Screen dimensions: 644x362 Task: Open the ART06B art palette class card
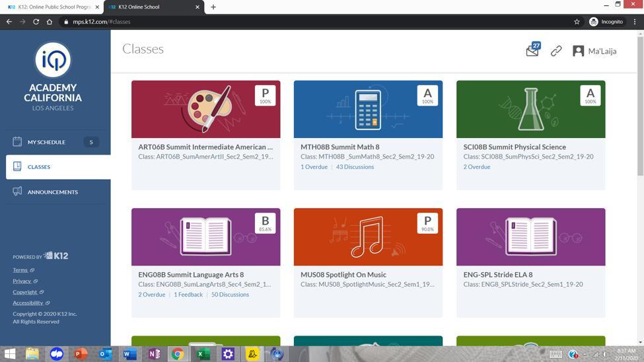206,109
